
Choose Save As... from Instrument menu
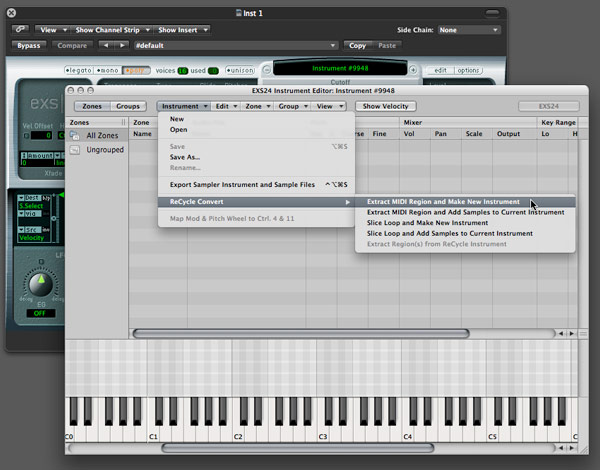256,157
